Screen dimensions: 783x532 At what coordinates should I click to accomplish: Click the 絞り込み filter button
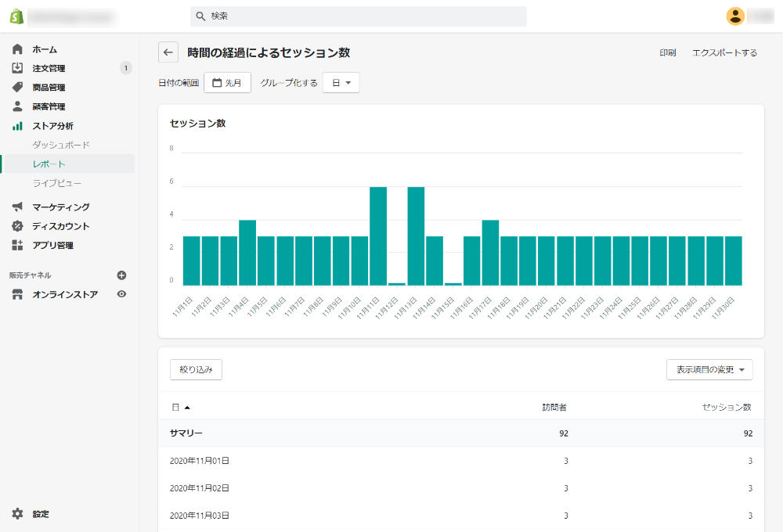(x=196, y=370)
